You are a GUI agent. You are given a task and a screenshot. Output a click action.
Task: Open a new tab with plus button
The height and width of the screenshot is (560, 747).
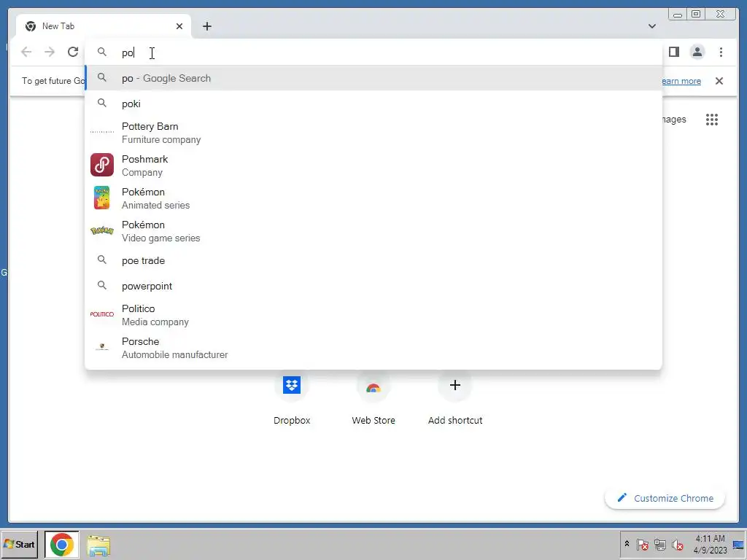click(206, 26)
